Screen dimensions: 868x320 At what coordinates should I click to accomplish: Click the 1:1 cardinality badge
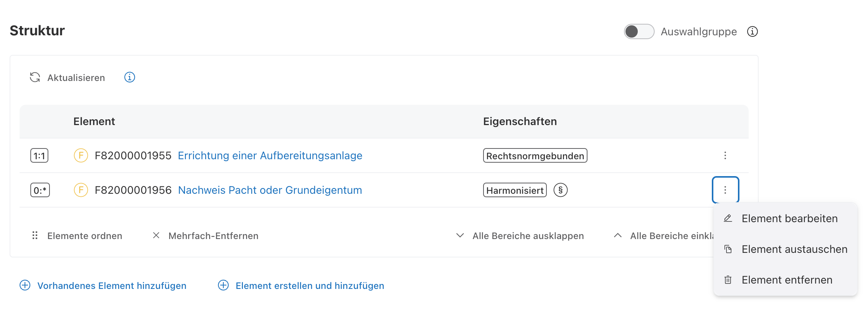pos(40,156)
